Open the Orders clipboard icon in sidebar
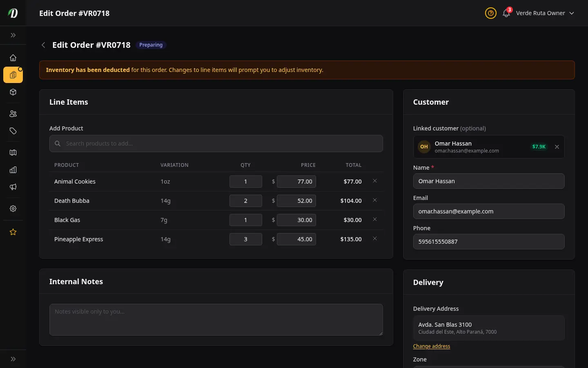The image size is (588, 368). point(13,75)
